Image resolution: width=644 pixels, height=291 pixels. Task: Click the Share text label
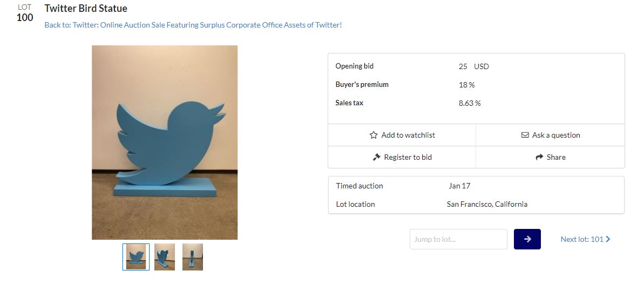pyautogui.click(x=556, y=157)
